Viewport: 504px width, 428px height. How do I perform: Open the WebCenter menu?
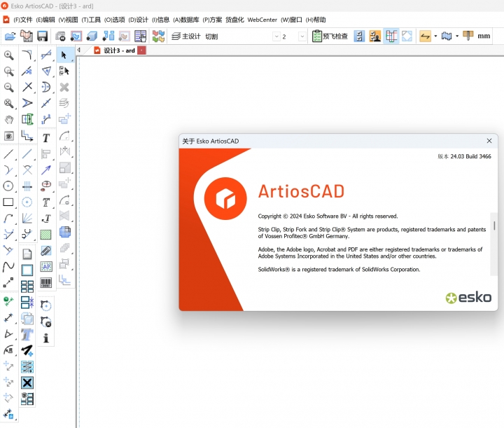click(x=262, y=20)
